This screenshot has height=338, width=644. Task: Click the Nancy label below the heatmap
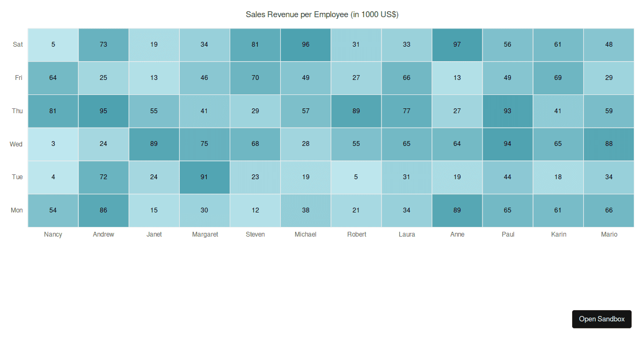pos(53,234)
